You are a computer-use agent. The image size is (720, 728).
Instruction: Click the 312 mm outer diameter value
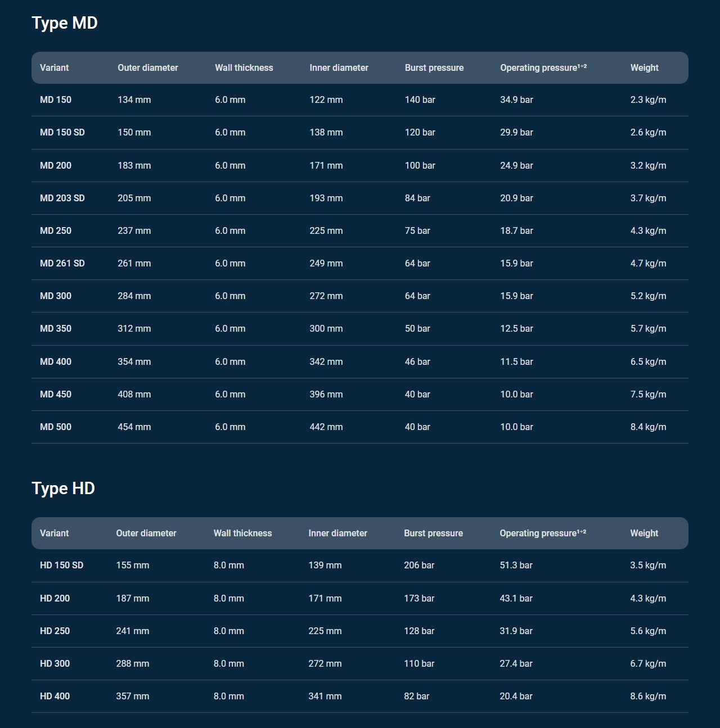click(134, 329)
